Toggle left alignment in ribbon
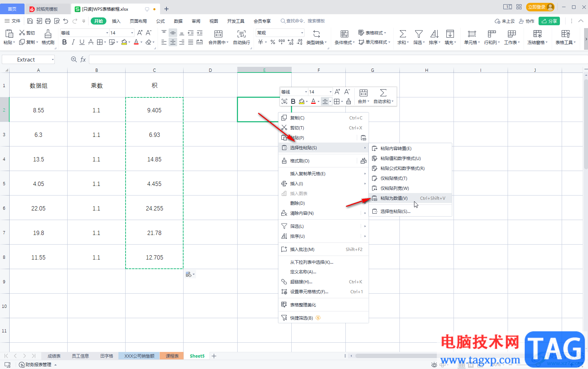This screenshot has width=588, height=369. click(x=164, y=42)
